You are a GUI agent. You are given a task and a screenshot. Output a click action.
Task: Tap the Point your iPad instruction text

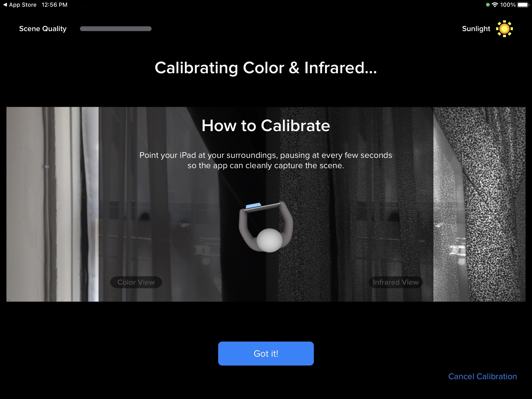[x=266, y=160]
